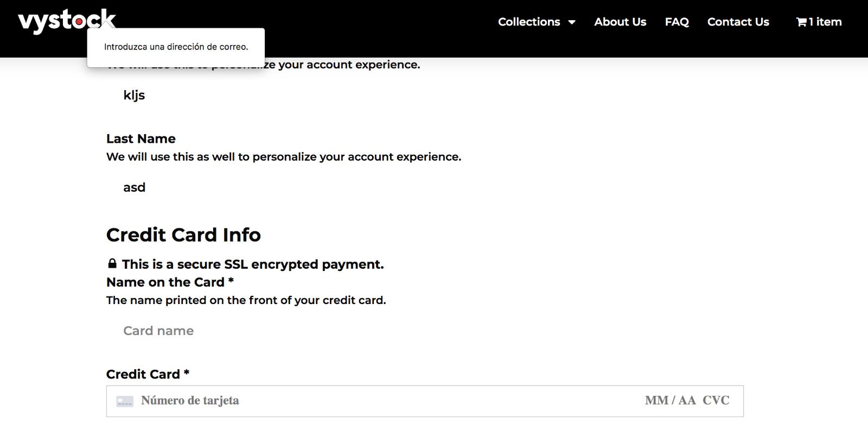Open Contact Us page
Image resolution: width=868 pixels, height=423 pixels.
tap(738, 22)
